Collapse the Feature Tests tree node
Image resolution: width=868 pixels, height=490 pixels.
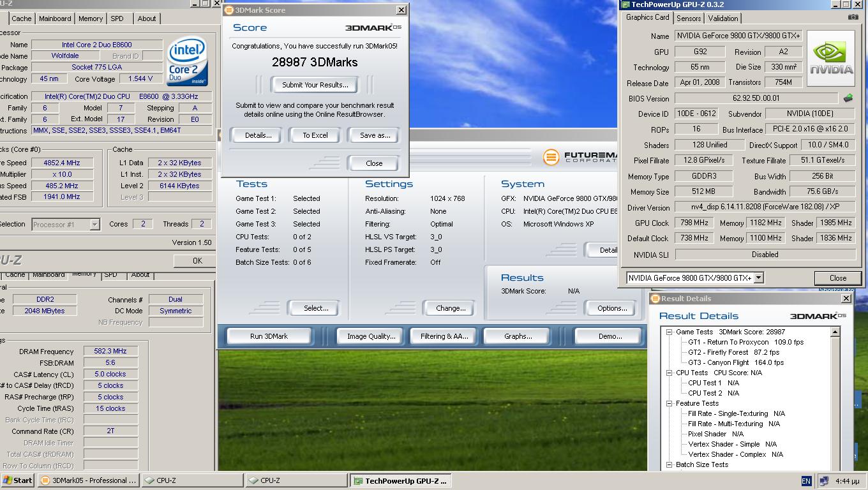[x=670, y=403]
